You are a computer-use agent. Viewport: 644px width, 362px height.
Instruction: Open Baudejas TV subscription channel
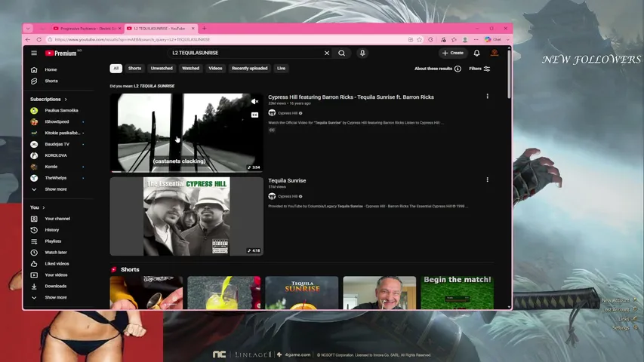point(57,145)
